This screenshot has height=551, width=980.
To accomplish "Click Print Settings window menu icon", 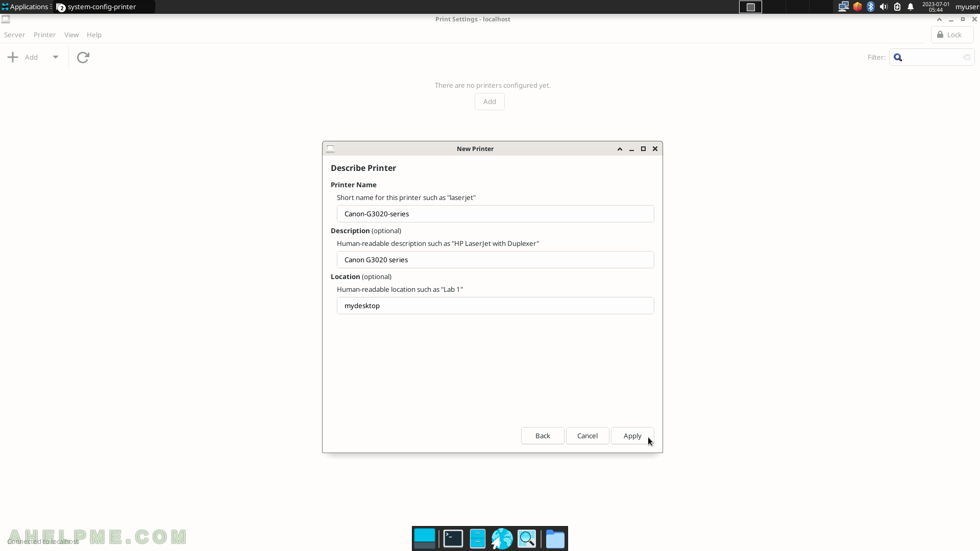I will (6, 19).
